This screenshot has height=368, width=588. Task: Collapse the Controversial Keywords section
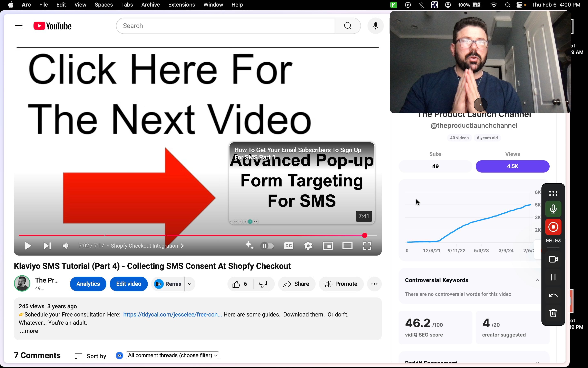537,280
